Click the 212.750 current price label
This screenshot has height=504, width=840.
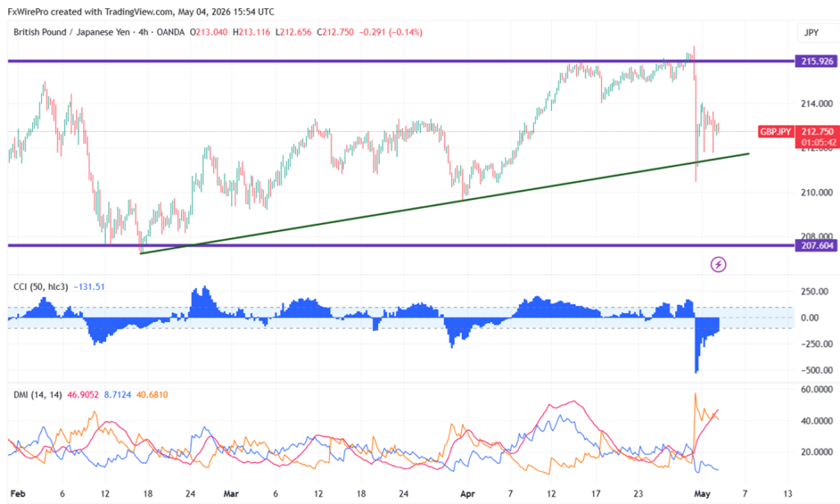point(818,132)
